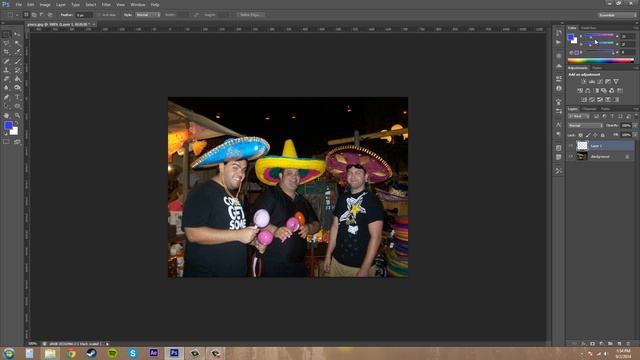Open Skype from the taskbar

tap(133, 353)
